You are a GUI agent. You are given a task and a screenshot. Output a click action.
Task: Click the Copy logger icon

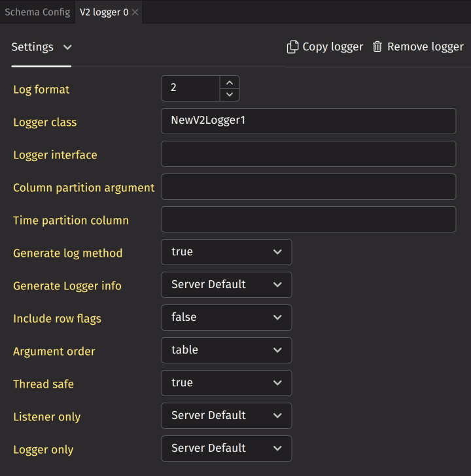292,47
